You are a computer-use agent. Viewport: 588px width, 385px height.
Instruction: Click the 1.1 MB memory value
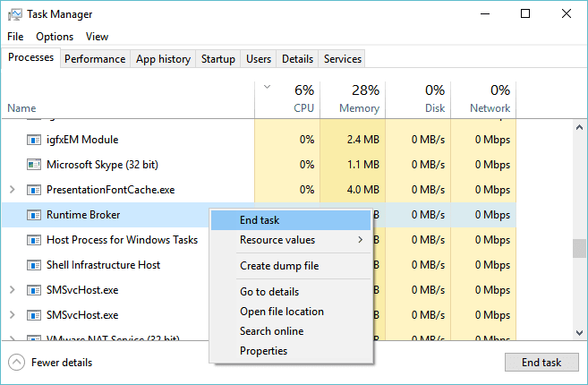(363, 165)
